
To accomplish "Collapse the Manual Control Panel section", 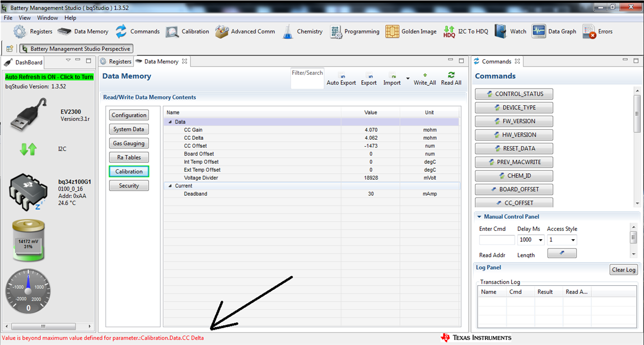I will (x=479, y=217).
